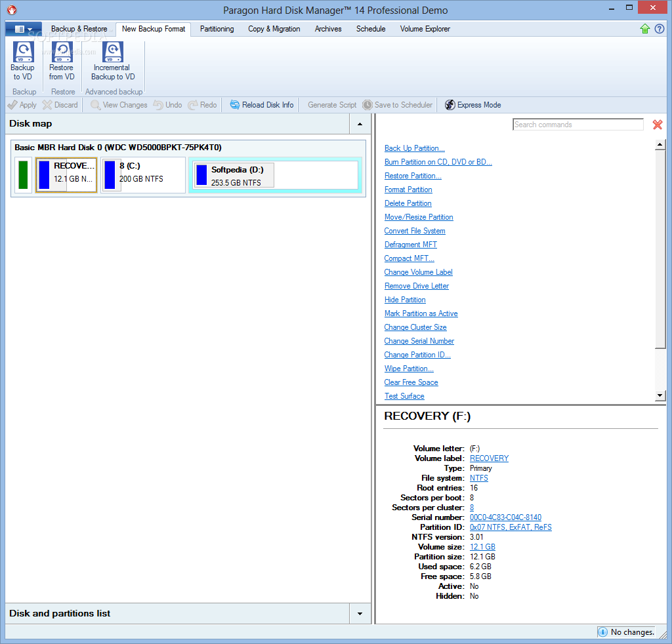Image resolution: width=672 pixels, height=644 pixels.
Task: Click the Defragment MFT link
Action: tap(411, 245)
